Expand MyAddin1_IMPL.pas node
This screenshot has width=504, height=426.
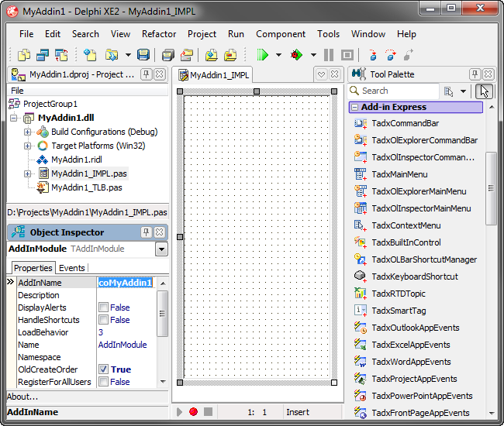(28, 173)
